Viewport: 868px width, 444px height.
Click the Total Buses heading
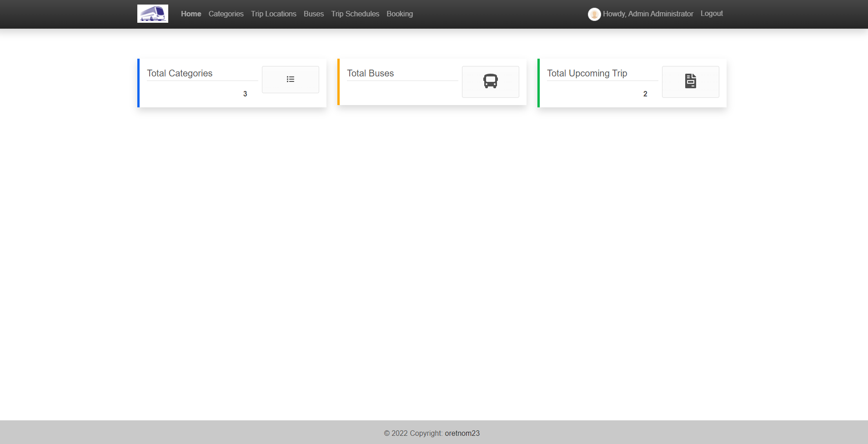pos(371,73)
